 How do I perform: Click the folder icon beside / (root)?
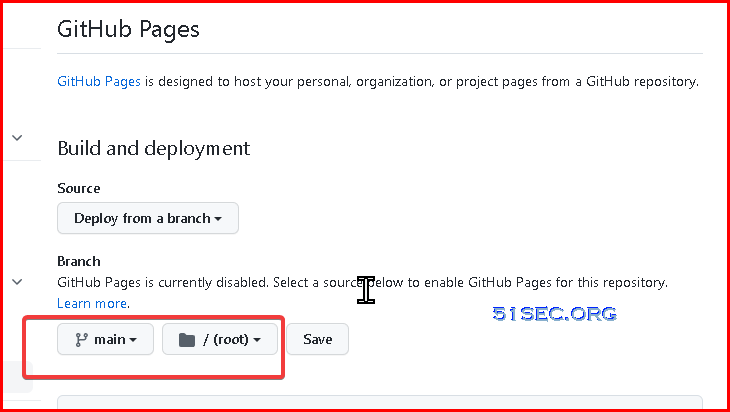[187, 340]
